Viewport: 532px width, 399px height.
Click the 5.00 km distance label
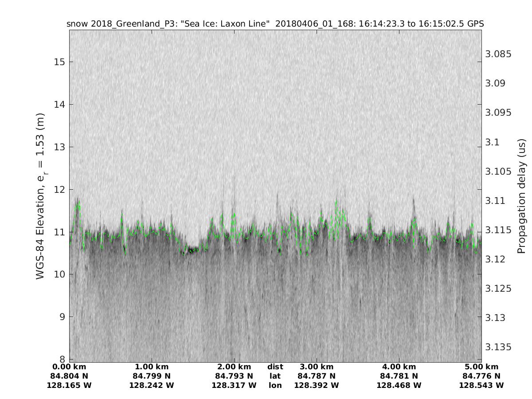[x=481, y=367]
